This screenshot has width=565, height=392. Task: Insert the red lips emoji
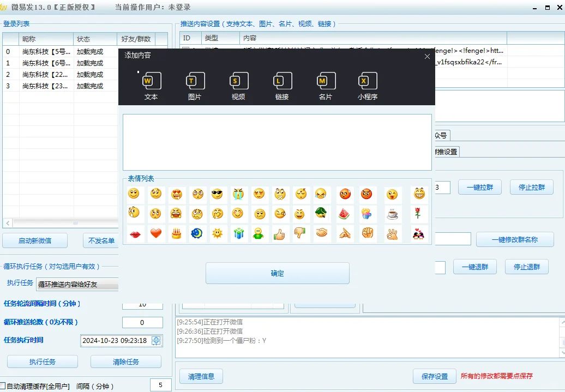click(x=135, y=234)
